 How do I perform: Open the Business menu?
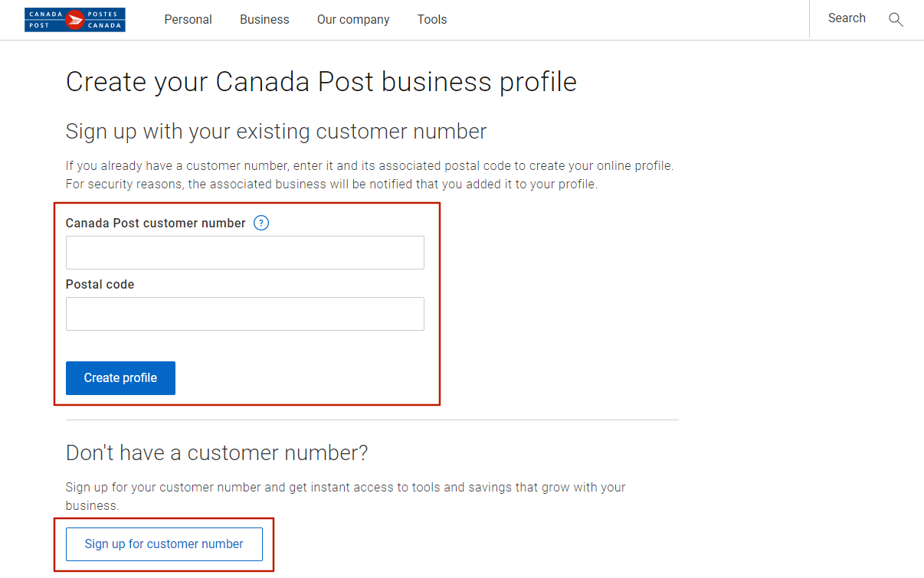264,20
